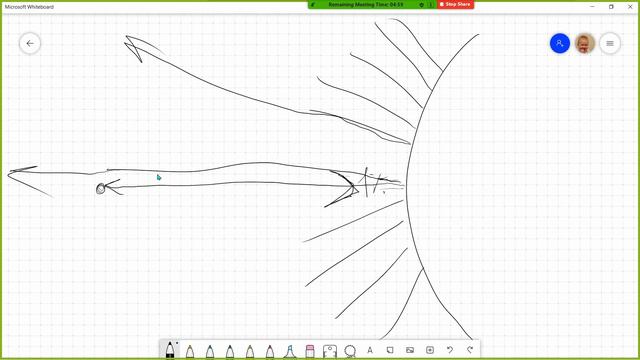This screenshot has width=640, height=360.
Task: Toggle the ruler tool
Action: (x=330, y=351)
